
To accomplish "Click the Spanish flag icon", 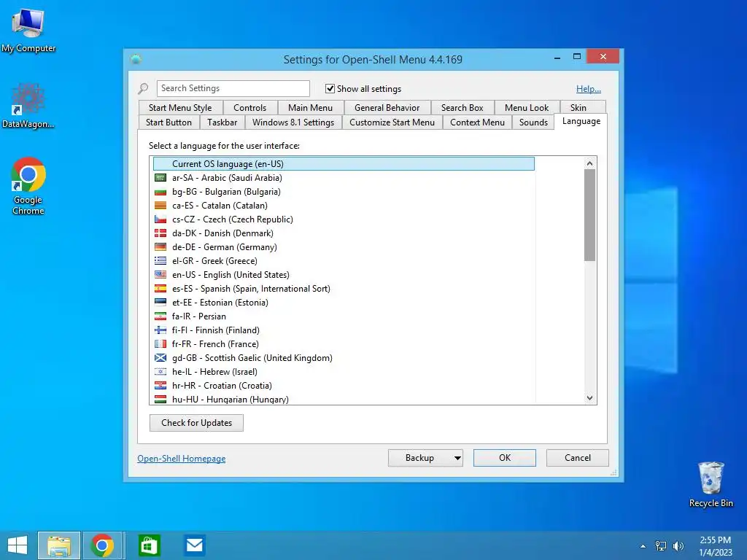I will [160, 288].
